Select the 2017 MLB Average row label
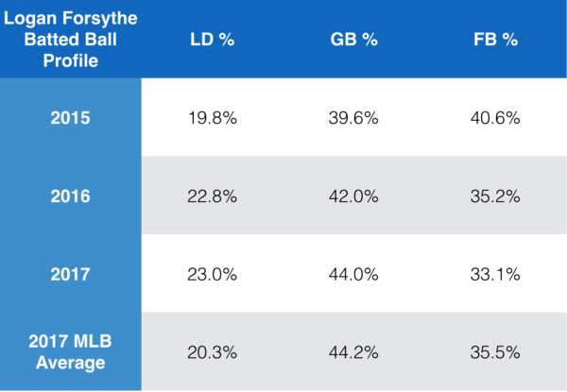567x392 pixels. pyautogui.click(x=71, y=350)
